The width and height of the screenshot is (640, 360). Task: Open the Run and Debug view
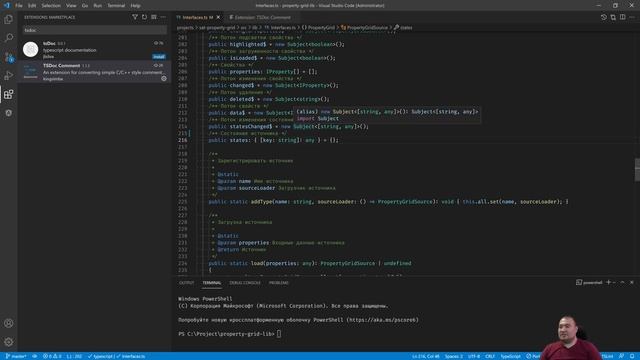click(x=9, y=76)
